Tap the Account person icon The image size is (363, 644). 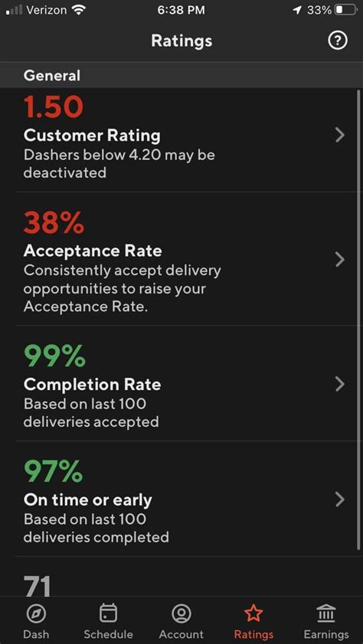[181, 614]
